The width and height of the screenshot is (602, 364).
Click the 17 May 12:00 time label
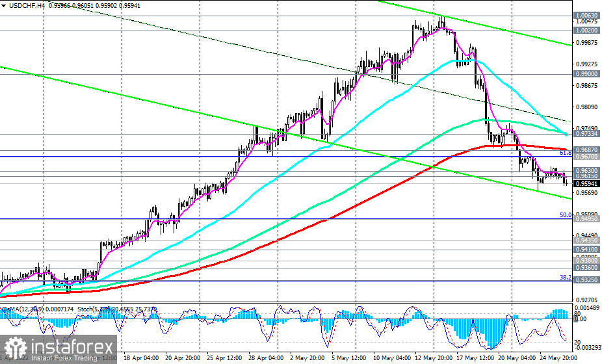(x=474, y=358)
